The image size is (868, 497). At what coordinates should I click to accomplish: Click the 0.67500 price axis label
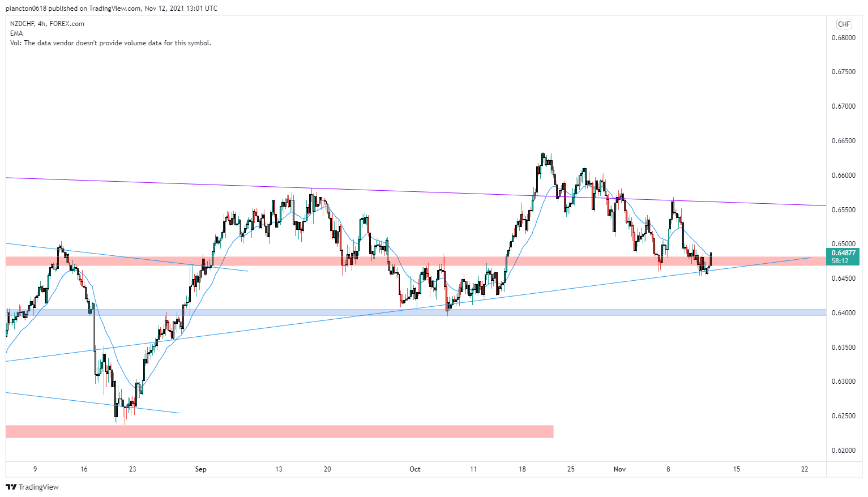843,72
